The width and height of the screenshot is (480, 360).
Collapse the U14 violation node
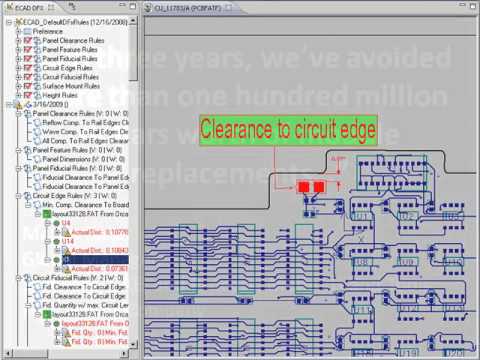pos(48,241)
